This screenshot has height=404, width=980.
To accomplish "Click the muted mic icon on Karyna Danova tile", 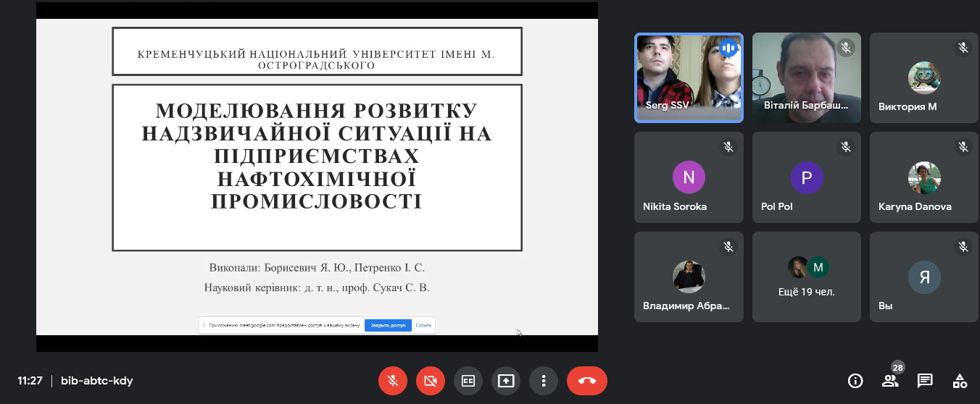I will [963, 147].
